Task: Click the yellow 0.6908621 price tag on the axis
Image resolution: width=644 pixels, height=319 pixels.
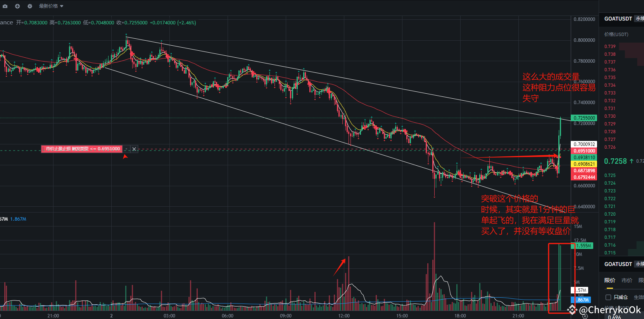Action: tap(584, 164)
